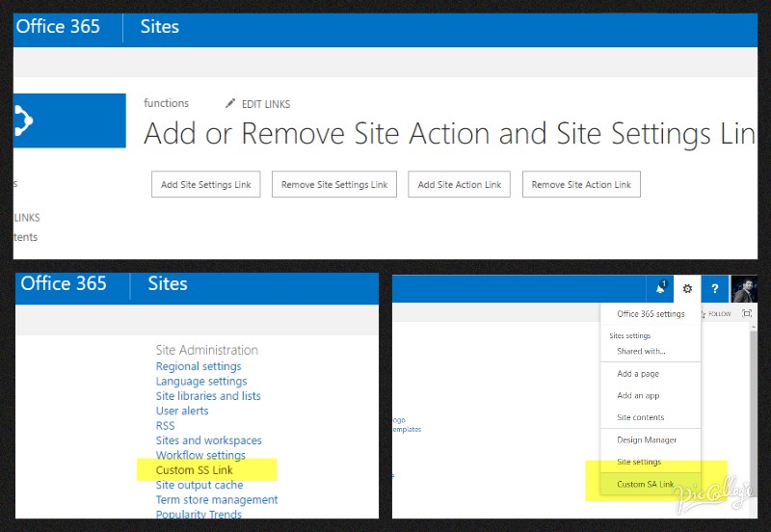Click the help question mark icon
The width and height of the screenshot is (771, 532).
coord(714,288)
